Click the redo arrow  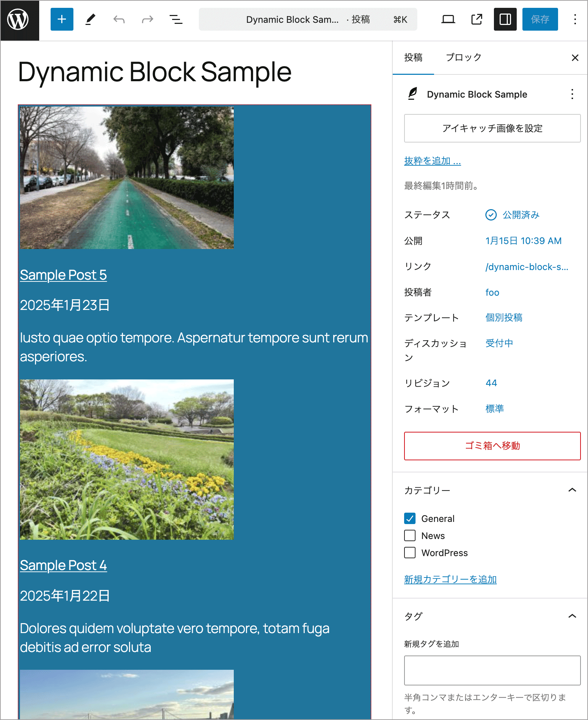[148, 19]
